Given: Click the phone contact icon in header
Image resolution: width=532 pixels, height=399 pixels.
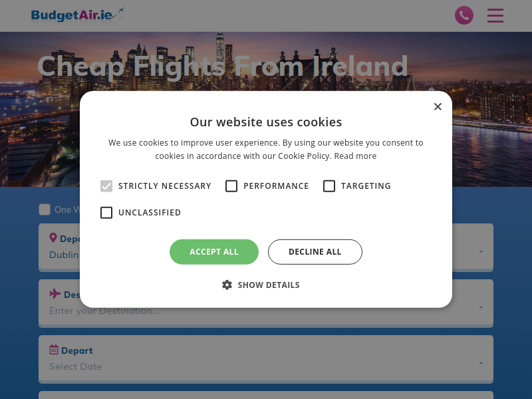Looking at the screenshot, I should 464,15.
